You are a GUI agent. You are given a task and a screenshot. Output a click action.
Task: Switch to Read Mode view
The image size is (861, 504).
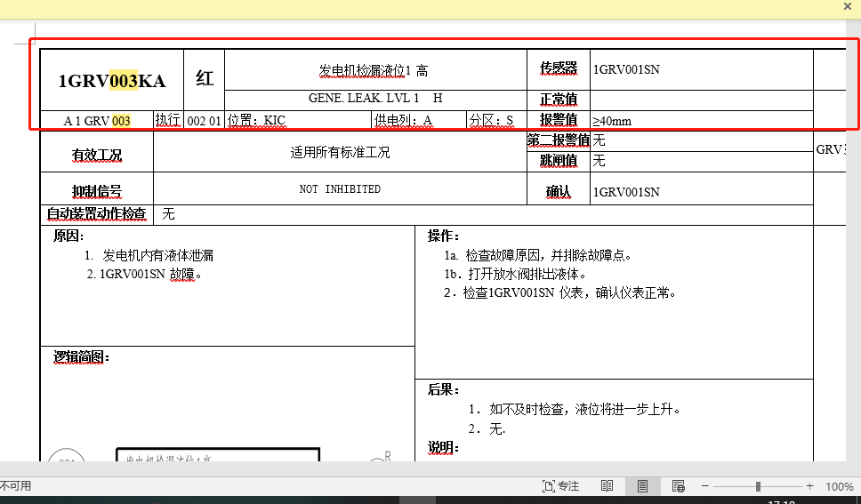pyautogui.click(x=608, y=486)
